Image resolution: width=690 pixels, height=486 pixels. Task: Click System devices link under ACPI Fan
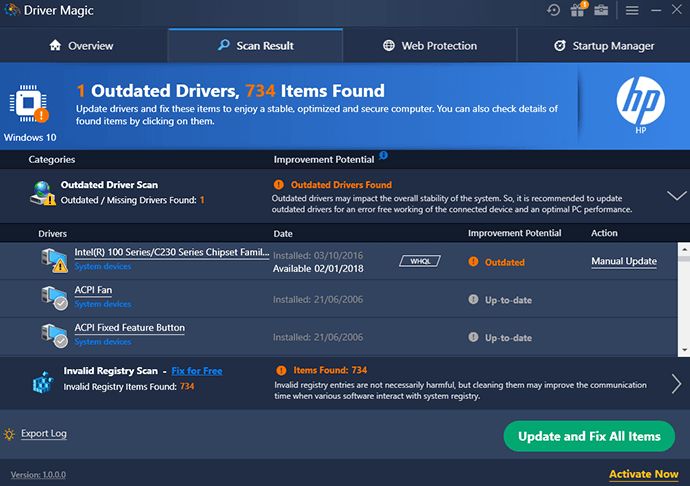(103, 304)
